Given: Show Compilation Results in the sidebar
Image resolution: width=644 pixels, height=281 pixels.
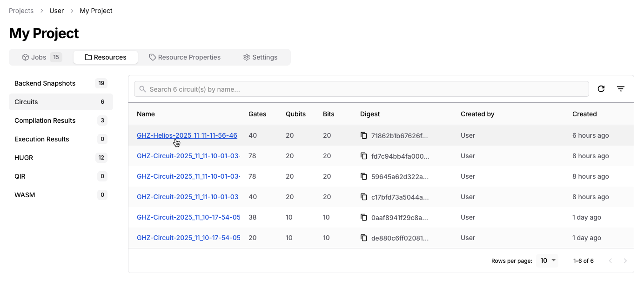Looking at the screenshot, I should pos(45,120).
